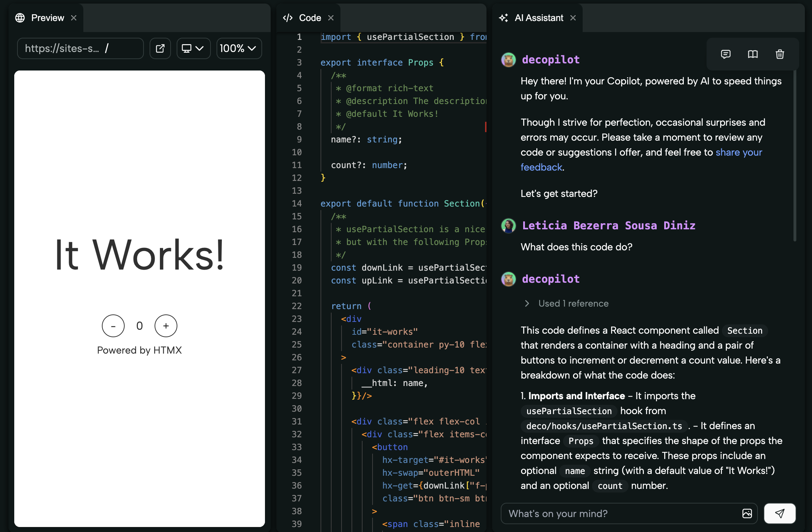Image resolution: width=812 pixels, height=532 pixels.
Task: Click the chat feedback icon
Action: tap(725, 54)
